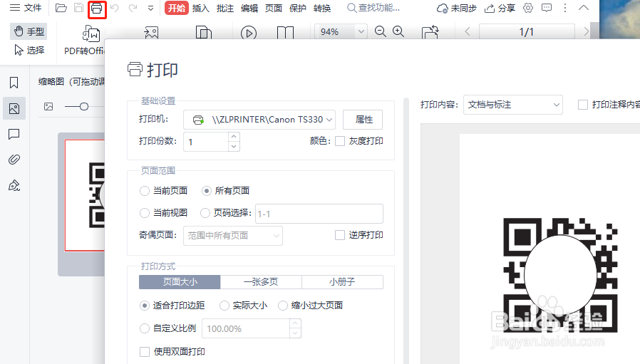Open the 页面 tab
This screenshot has height=364, width=640.
pos(274,8)
